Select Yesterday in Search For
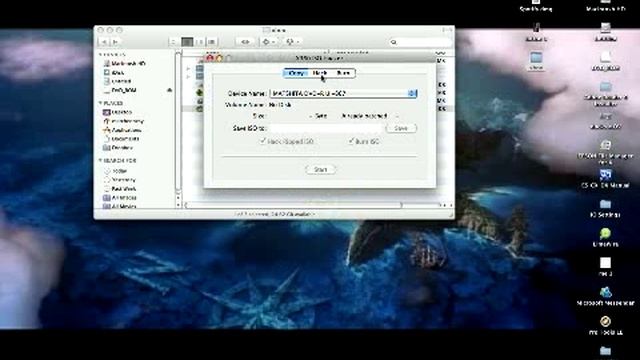Screen dimensions: 640x360 [120, 180]
